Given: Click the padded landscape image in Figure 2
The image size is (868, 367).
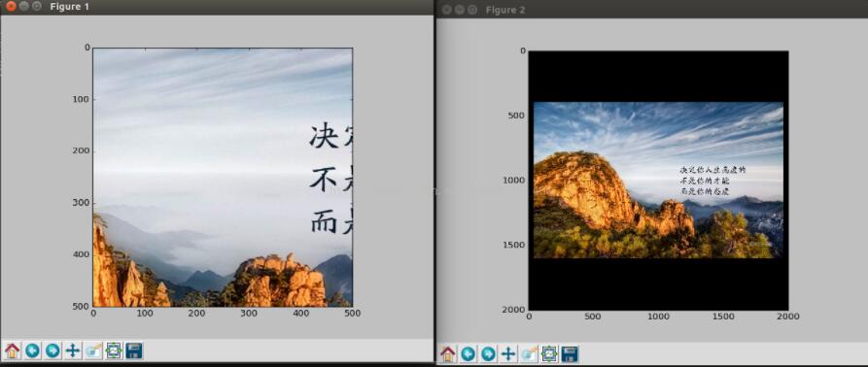Looking at the screenshot, I should [658, 181].
